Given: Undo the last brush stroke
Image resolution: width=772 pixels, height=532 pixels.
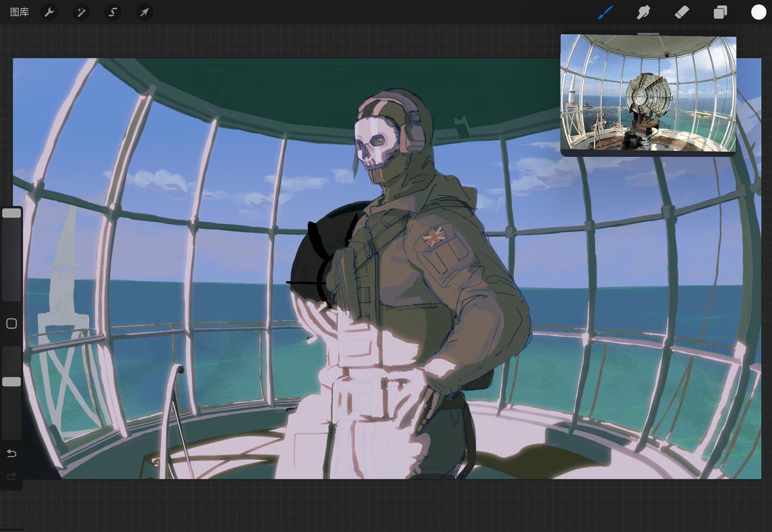Looking at the screenshot, I should [x=11, y=453].
